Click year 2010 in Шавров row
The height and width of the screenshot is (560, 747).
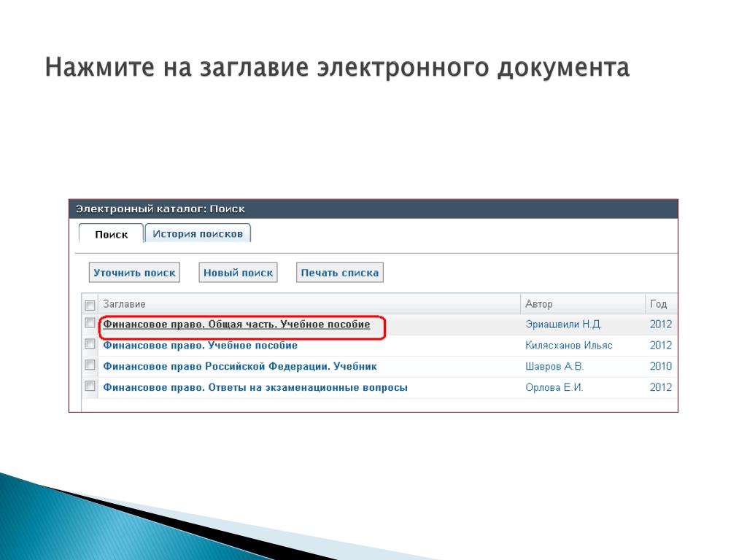point(661,366)
